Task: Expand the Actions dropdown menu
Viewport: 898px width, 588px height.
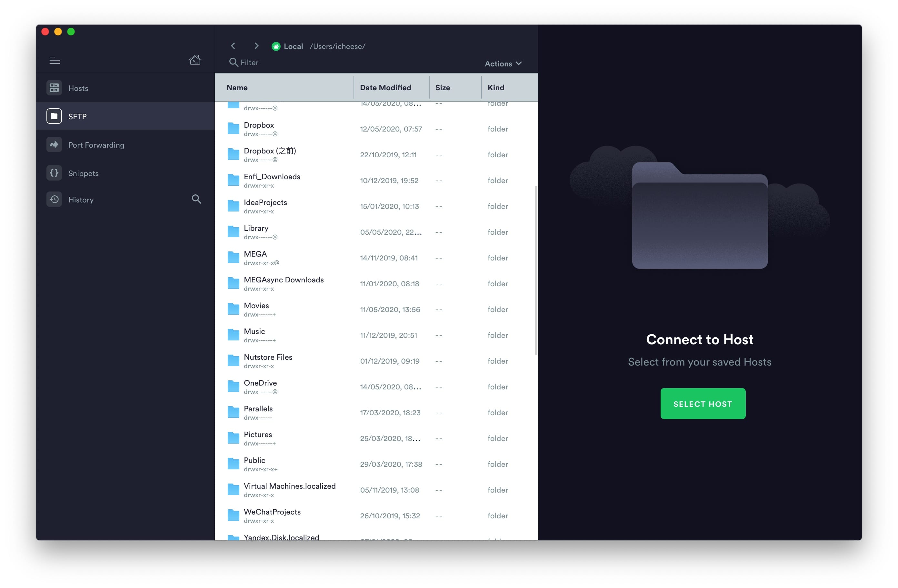Action: [503, 64]
